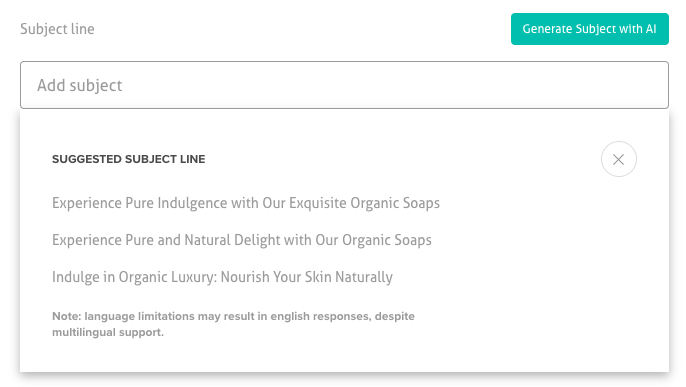Screen dimensions: 686x387
Task: Dismiss suggestions using the circled X icon
Action: point(619,159)
